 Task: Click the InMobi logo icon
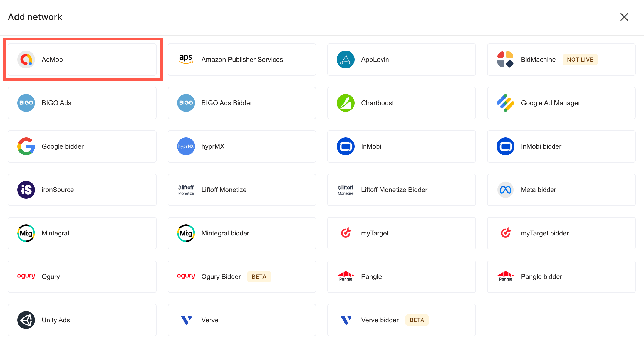(x=346, y=146)
